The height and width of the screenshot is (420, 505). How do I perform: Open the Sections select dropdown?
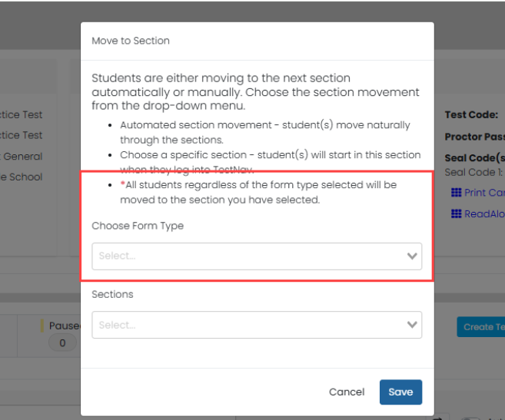tap(257, 325)
